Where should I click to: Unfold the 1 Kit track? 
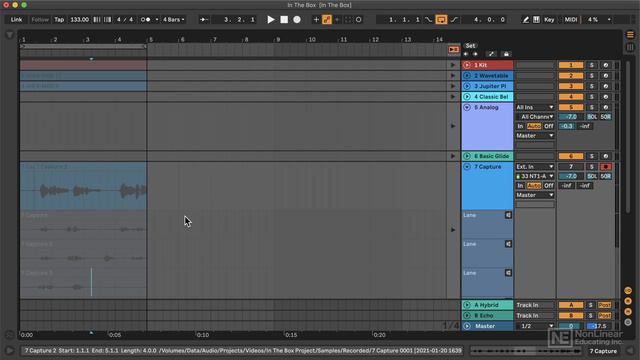(x=467, y=65)
